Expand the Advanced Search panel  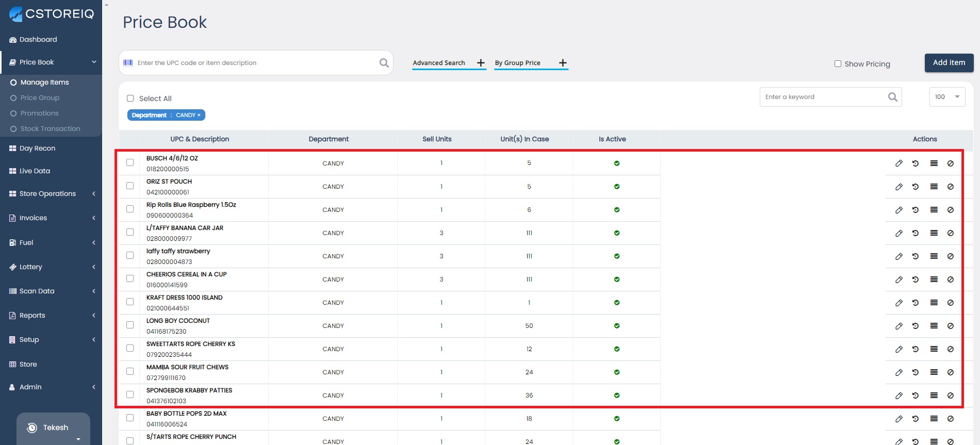pos(449,63)
